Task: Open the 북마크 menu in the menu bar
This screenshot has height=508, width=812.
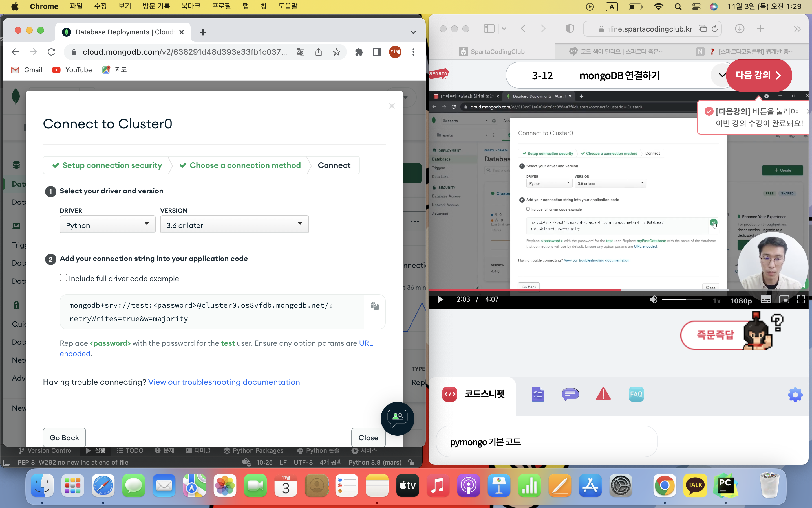Action: click(x=191, y=6)
